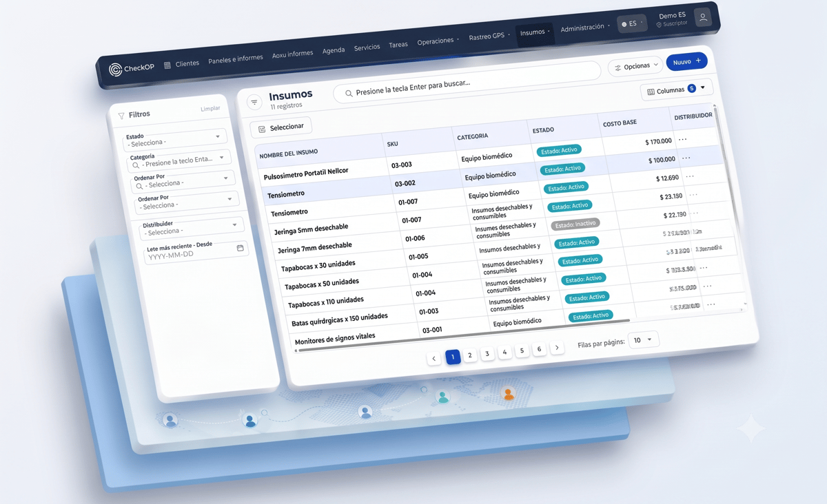Click the orange user pin on the map layer
The height and width of the screenshot is (504, 827).
click(x=509, y=394)
